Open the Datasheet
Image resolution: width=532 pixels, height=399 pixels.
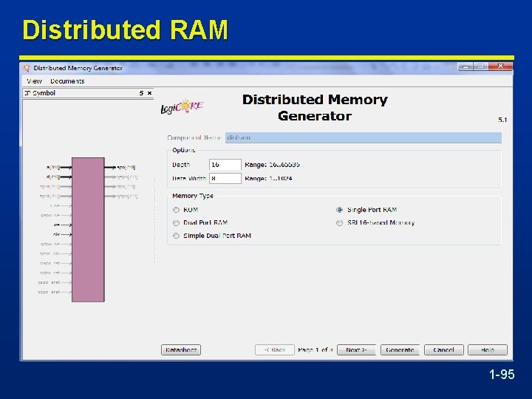181,349
